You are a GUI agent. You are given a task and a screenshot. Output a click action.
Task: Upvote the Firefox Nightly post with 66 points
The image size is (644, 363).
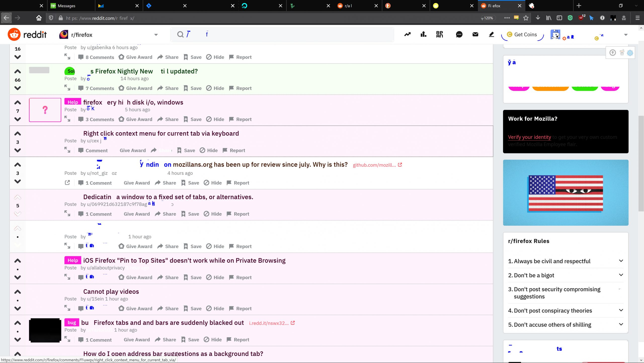17,72
